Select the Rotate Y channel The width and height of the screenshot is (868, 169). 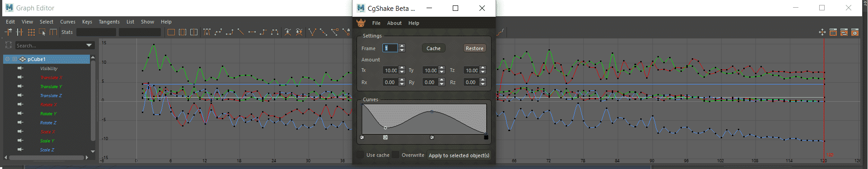coord(48,113)
